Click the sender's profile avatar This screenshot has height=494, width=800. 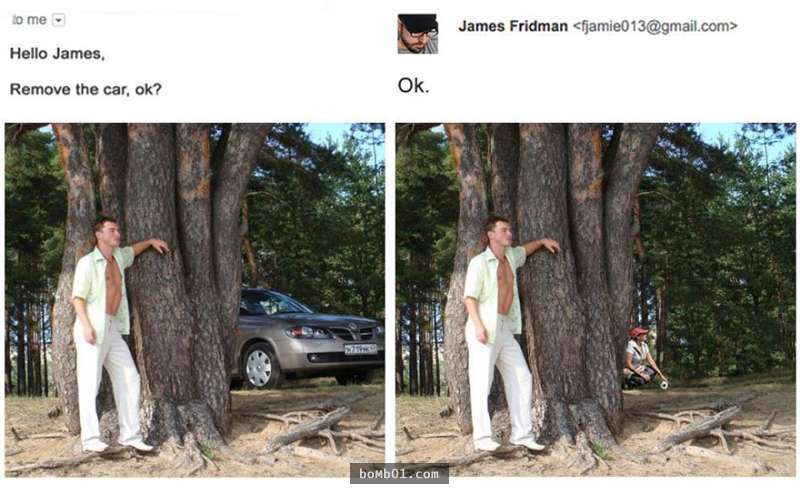[418, 34]
